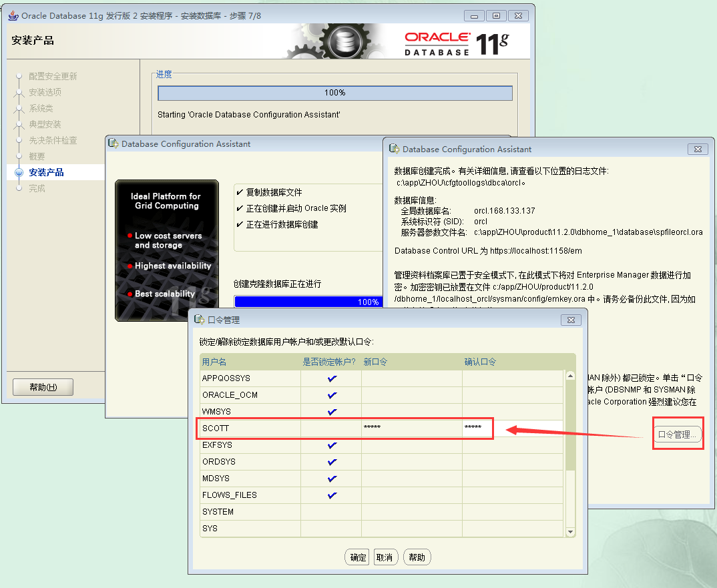Click the scroll up arrow of accounts table

tap(570, 376)
